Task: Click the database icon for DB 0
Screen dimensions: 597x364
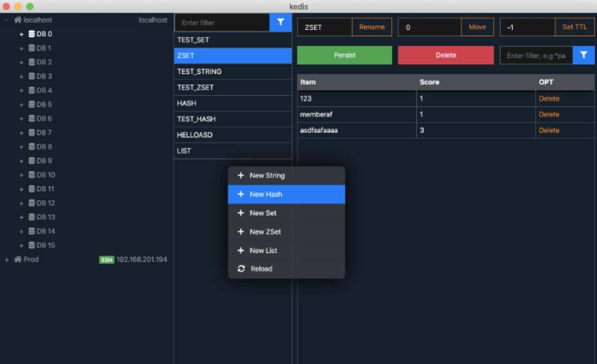Action: pos(32,34)
